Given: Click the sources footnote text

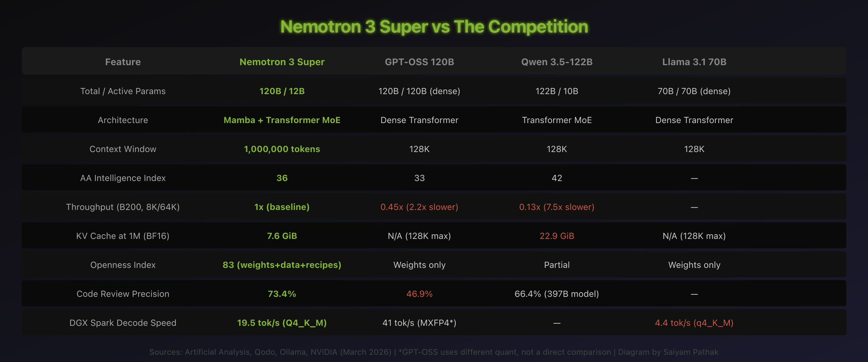Looking at the screenshot, I should 434,352.
